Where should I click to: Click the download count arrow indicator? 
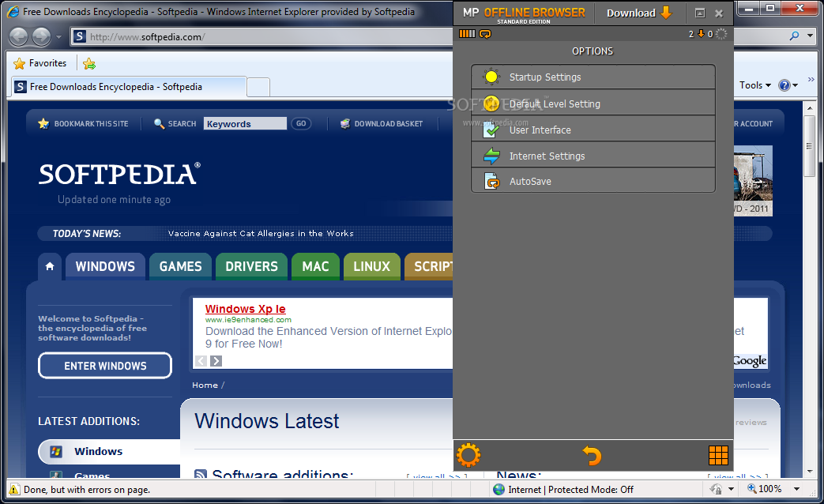[701, 34]
